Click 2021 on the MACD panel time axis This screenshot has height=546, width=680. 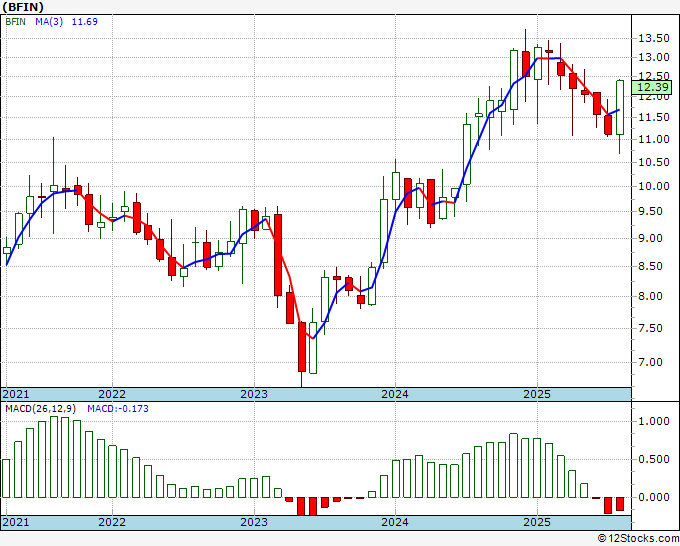pyautogui.click(x=16, y=522)
